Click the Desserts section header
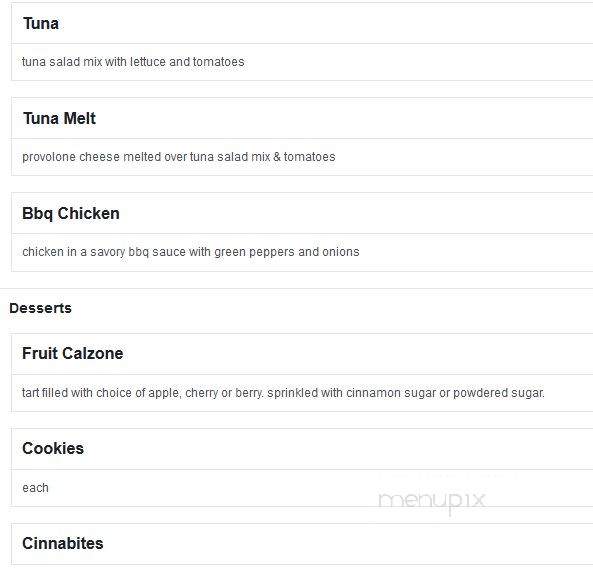Image resolution: width=593 pixels, height=569 pixels. (x=40, y=308)
